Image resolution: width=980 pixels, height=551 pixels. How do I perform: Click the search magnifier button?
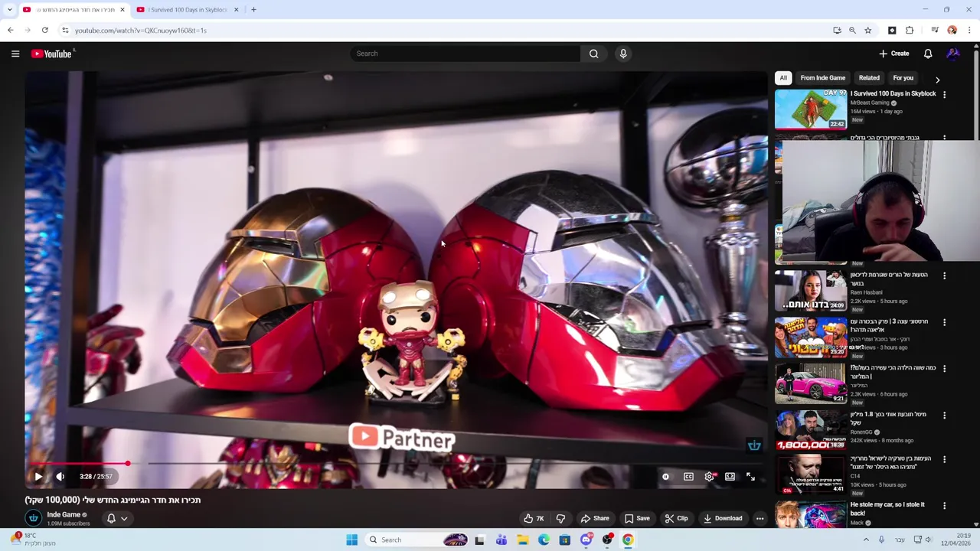(593, 54)
